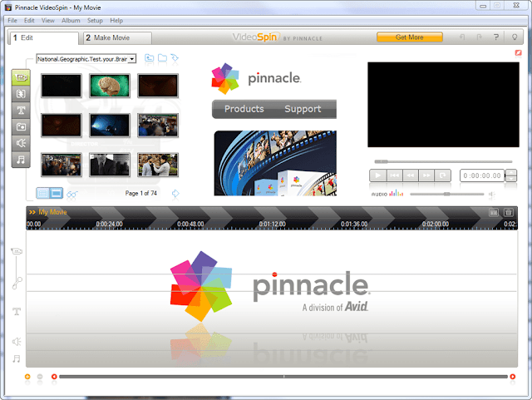532x400 pixels.
Task: Open the Videos album section
Action: 21,77
